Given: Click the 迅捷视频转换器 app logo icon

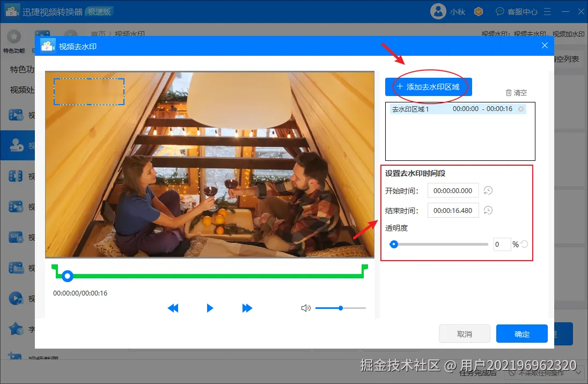Looking at the screenshot, I should pyautogui.click(x=12, y=11).
